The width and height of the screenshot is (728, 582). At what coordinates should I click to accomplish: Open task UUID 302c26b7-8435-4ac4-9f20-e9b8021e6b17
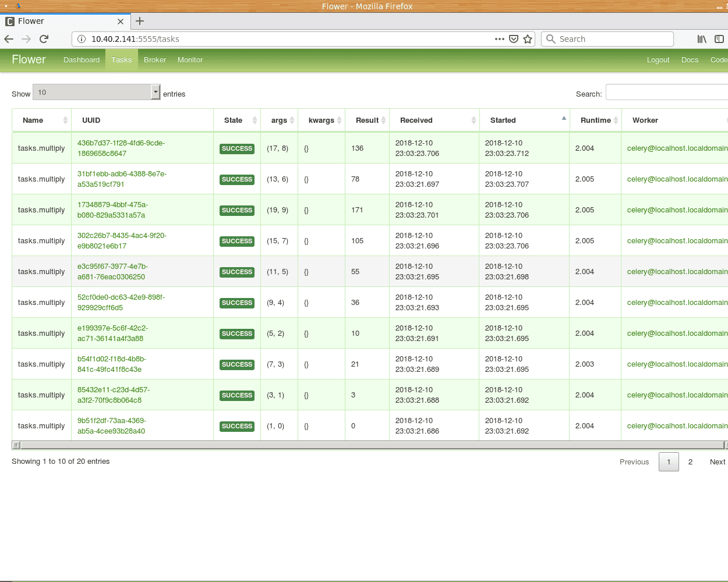click(x=122, y=241)
